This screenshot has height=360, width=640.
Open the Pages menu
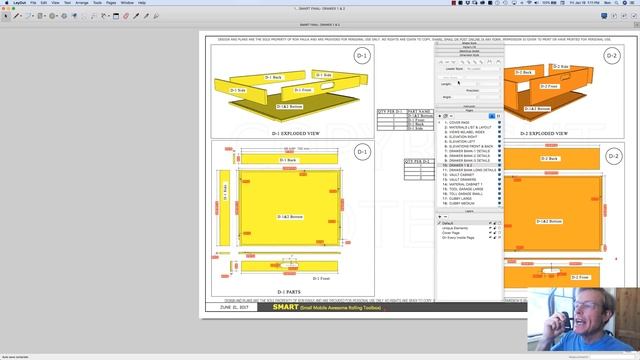click(x=111, y=2)
